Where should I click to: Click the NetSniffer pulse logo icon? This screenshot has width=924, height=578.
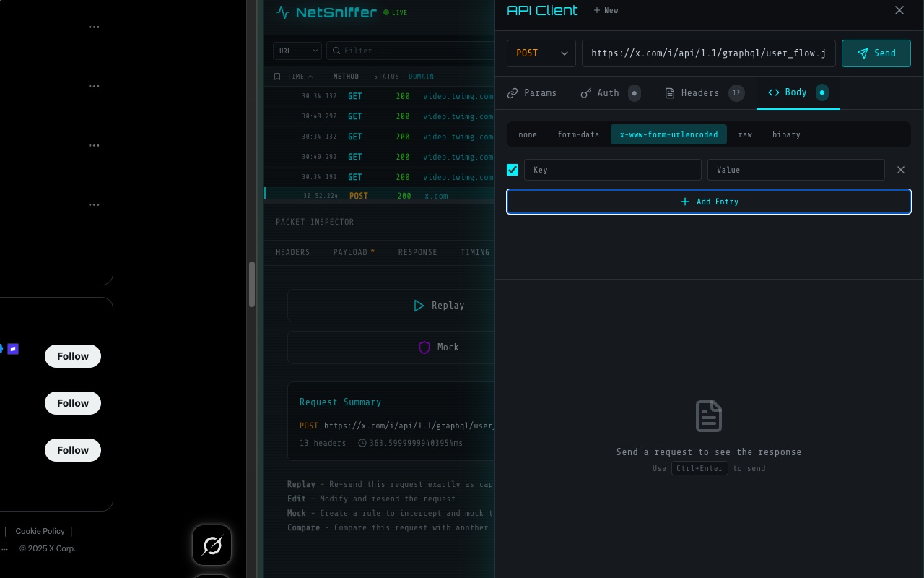(283, 12)
